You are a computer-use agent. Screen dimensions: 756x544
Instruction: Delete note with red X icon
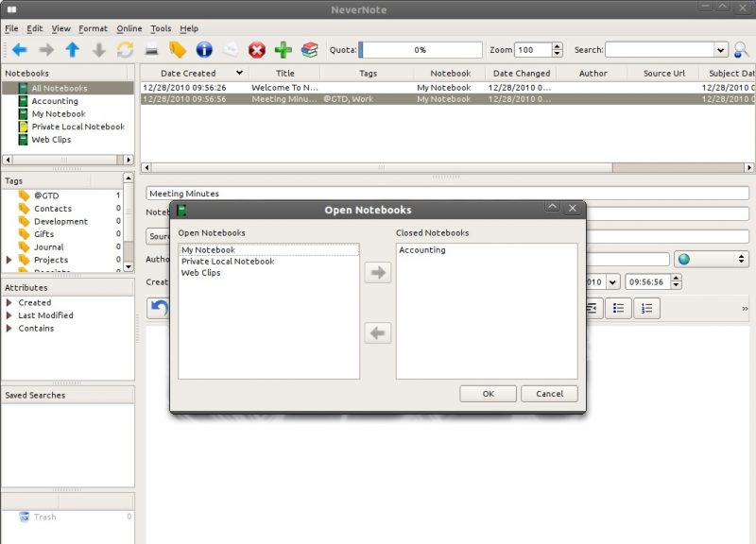click(x=256, y=50)
